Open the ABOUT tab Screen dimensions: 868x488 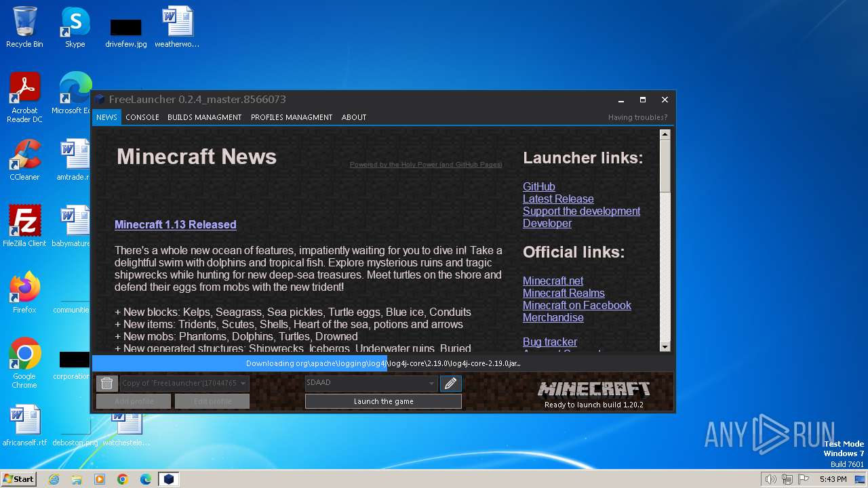pyautogui.click(x=354, y=117)
